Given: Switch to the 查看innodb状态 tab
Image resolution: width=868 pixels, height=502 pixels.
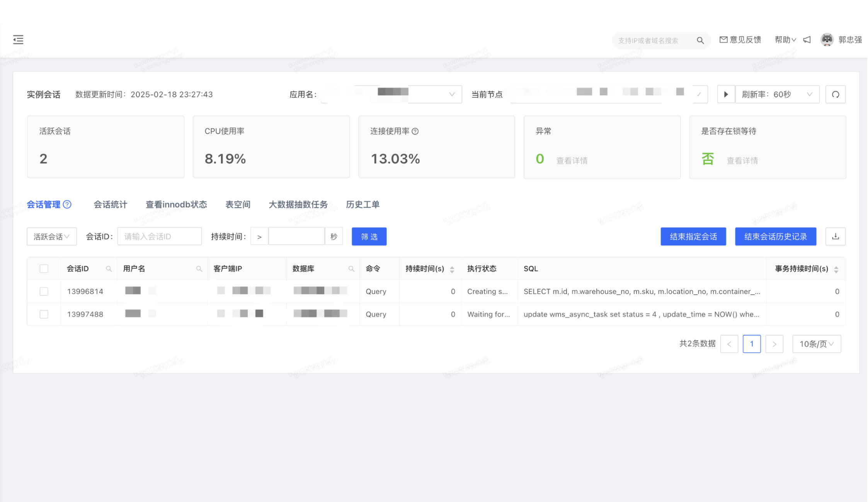Looking at the screenshot, I should pyautogui.click(x=176, y=204).
